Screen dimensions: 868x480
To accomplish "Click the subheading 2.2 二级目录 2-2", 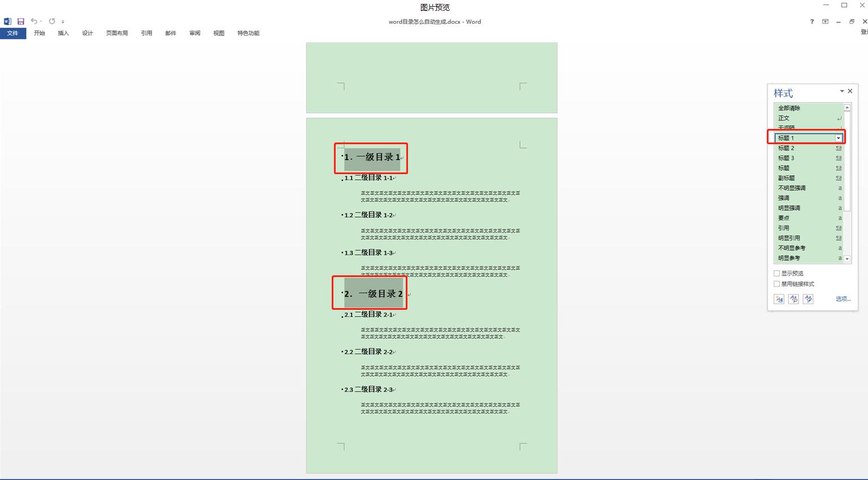I will tap(368, 352).
